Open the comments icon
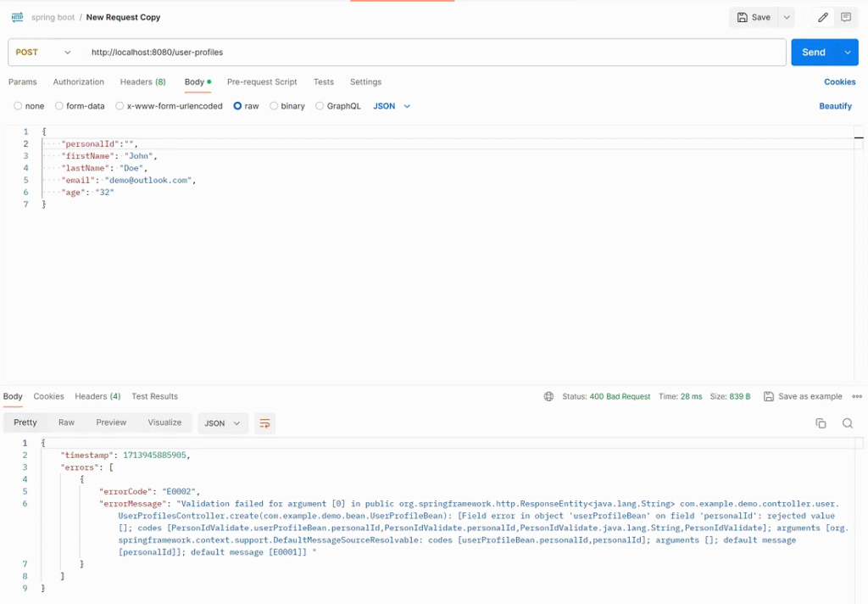Viewport: 868px width, 604px height. click(x=845, y=17)
